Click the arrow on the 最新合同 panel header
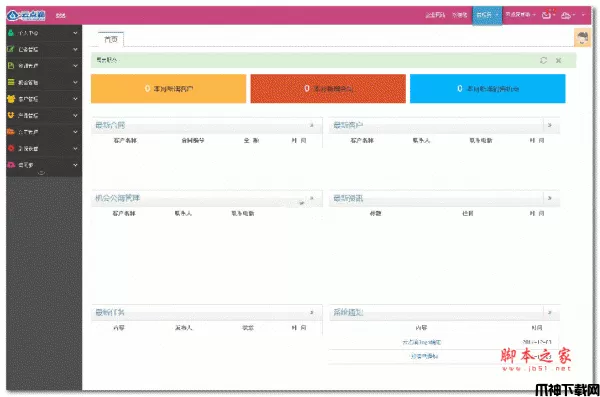 311,125
